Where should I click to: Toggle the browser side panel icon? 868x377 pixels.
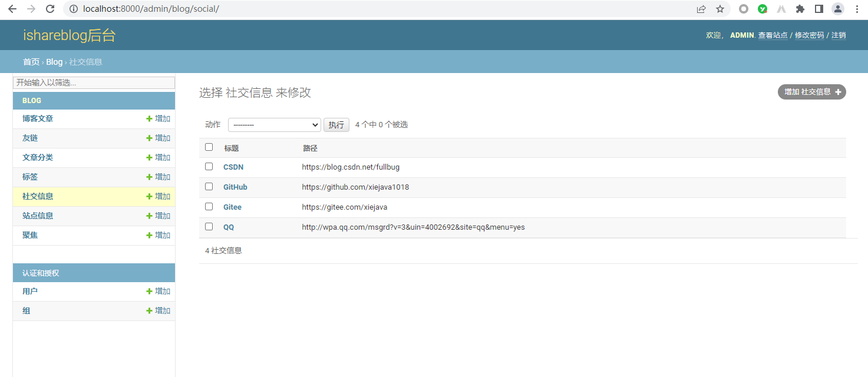(x=819, y=9)
